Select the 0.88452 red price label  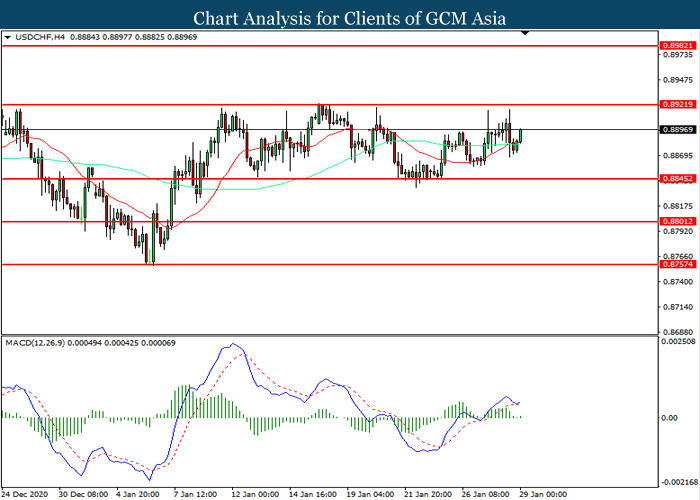click(676, 179)
